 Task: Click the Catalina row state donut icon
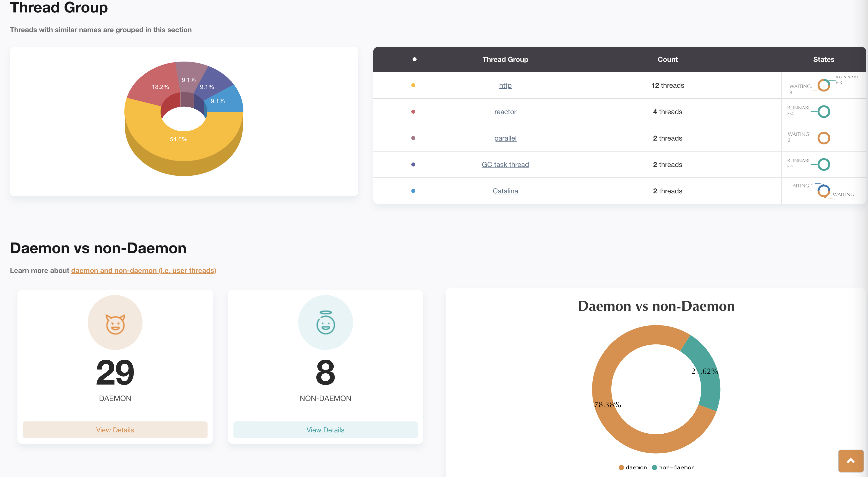click(823, 191)
